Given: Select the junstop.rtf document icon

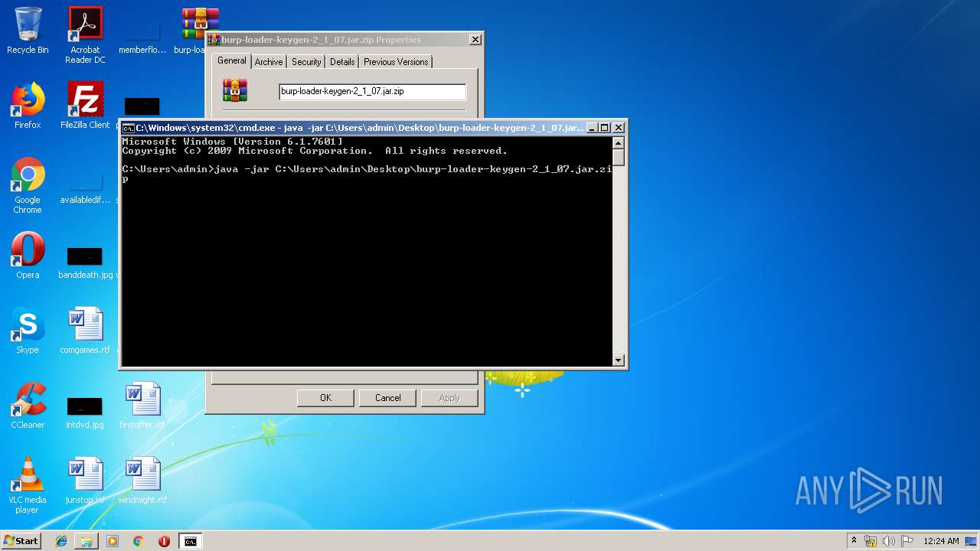Looking at the screenshot, I should 85,481.
